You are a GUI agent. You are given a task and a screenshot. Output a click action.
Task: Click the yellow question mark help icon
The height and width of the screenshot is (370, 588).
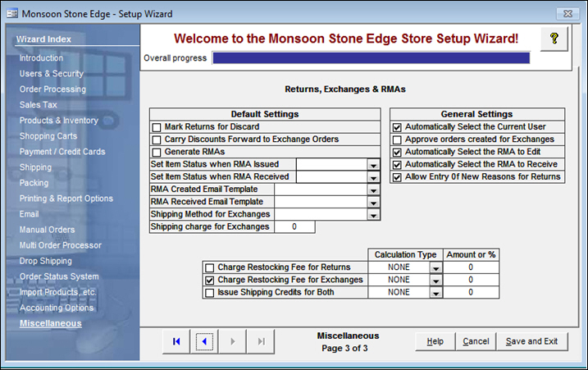(554, 39)
